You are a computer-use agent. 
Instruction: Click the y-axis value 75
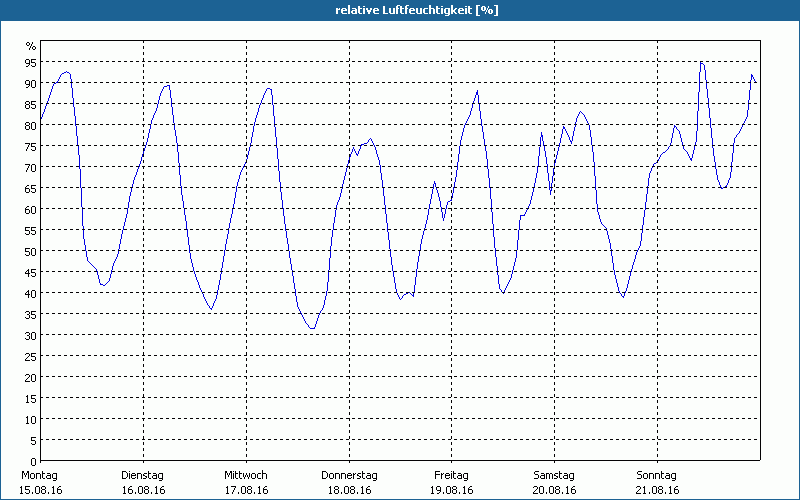31,147
